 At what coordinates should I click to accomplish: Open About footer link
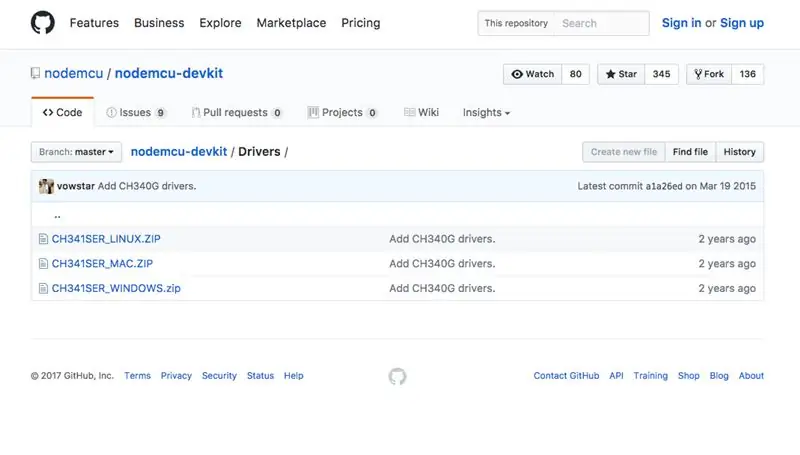(752, 376)
